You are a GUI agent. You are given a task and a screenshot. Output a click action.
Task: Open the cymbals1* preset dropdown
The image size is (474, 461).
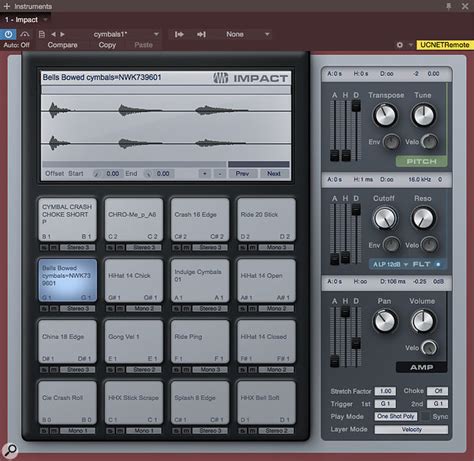(156, 34)
